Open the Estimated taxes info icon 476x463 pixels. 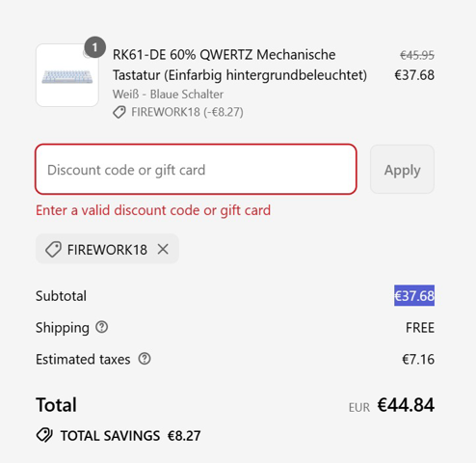pos(145,359)
